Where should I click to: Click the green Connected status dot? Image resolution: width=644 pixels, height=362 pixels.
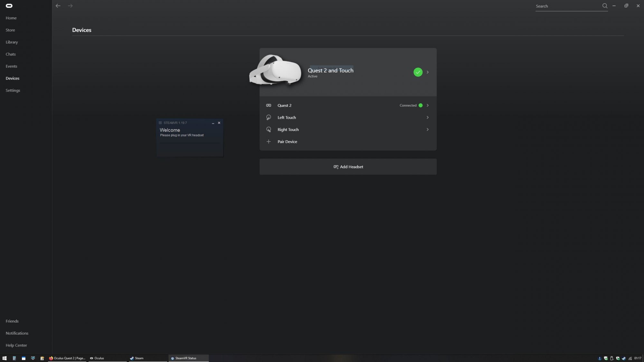421,106
